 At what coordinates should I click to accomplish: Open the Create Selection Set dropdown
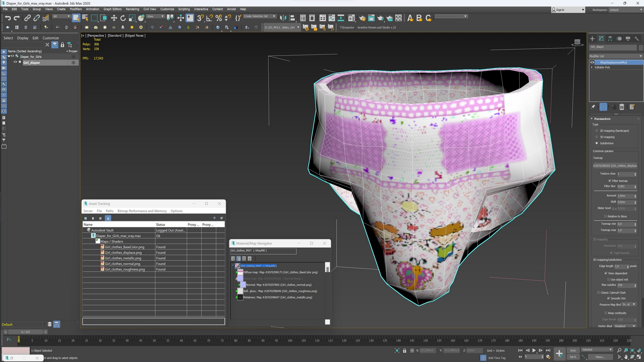tap(260, 16)
